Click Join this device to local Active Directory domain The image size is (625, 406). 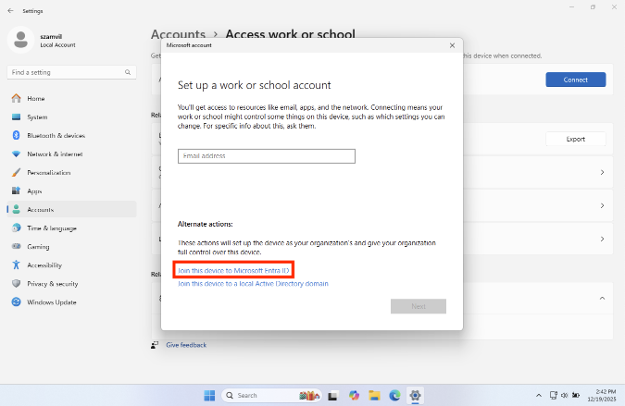tap(253, 284)
